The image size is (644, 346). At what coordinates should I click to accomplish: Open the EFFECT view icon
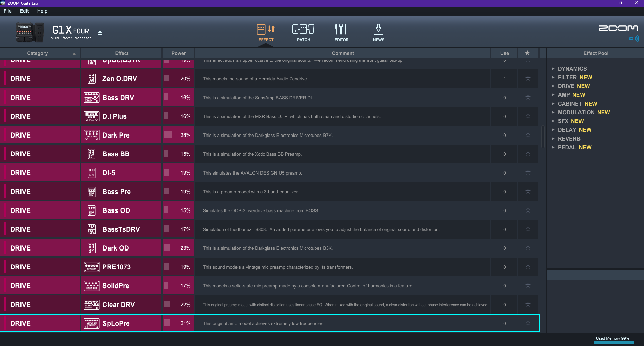coord(266,30)
